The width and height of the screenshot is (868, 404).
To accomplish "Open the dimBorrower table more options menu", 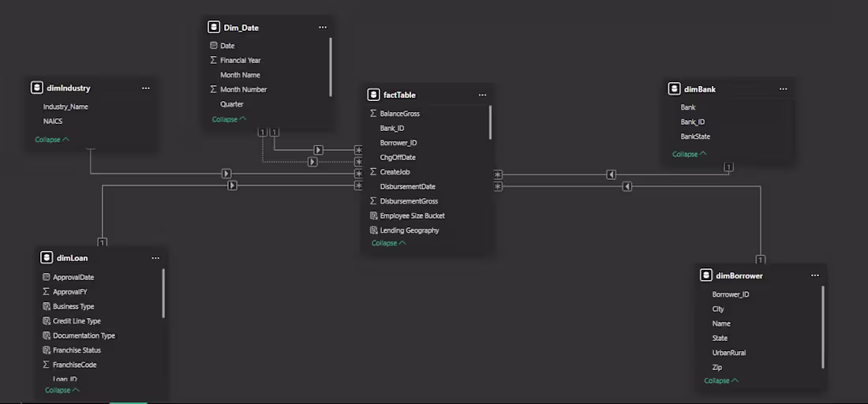I will tap(815, 275).
